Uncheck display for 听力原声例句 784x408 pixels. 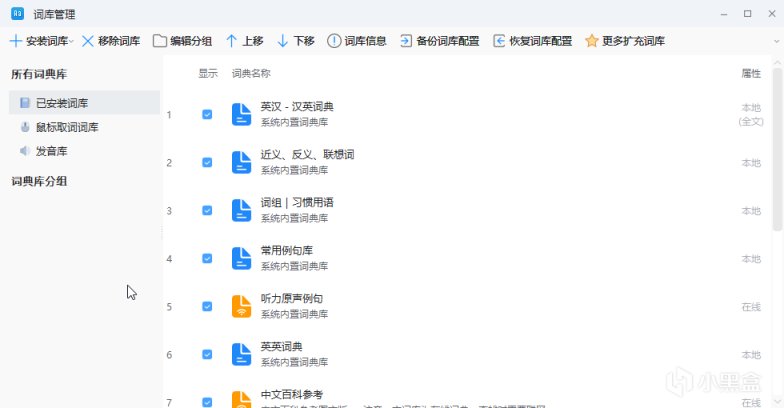pyautogui.click(x=207, y=306)
